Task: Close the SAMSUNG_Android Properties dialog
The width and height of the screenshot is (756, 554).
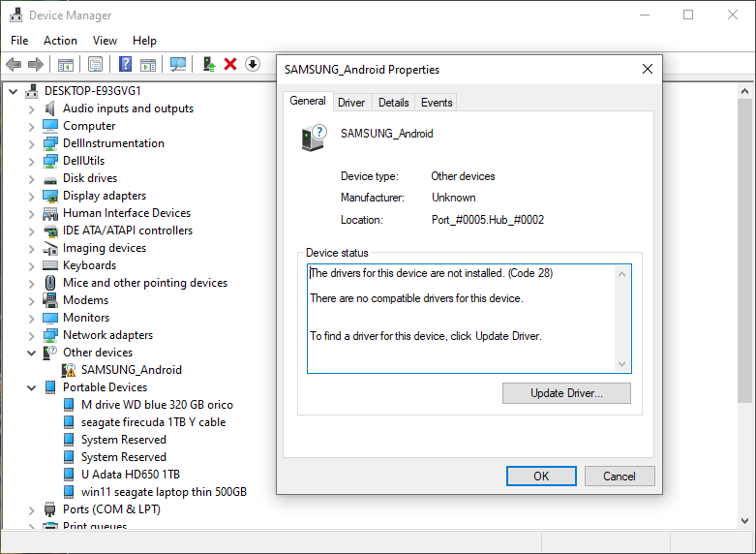Action: pyautogui.click(x=648, y=70)
